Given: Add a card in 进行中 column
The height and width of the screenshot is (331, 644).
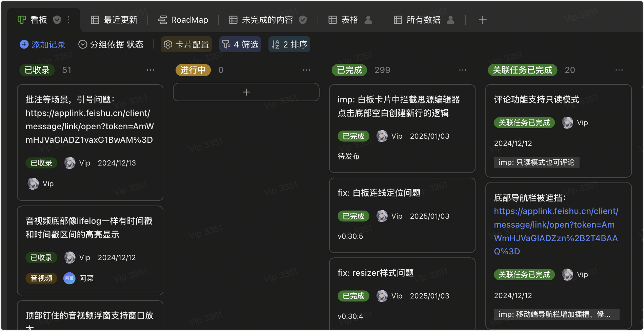Looking at the screenshot, I should (x=246, y=92).
